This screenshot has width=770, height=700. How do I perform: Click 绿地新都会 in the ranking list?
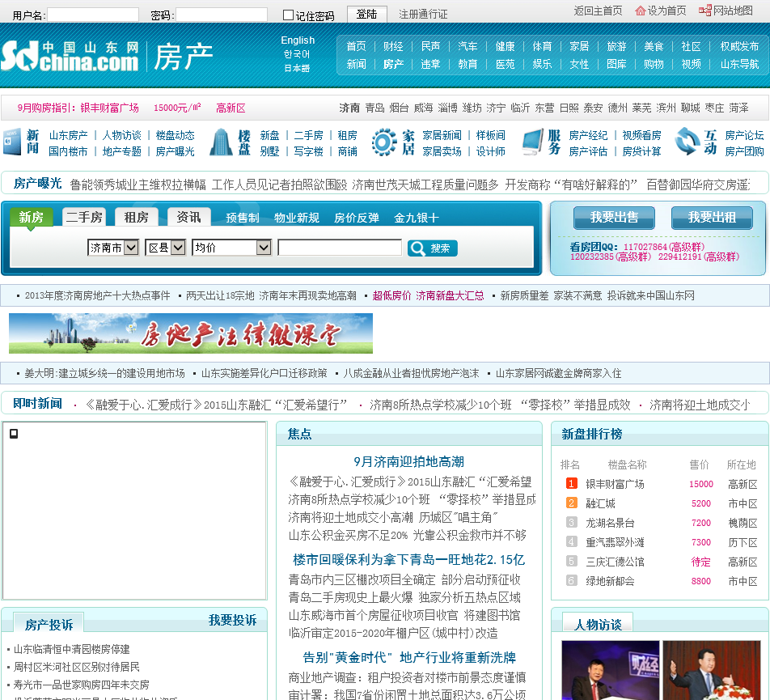click(610, 581)
